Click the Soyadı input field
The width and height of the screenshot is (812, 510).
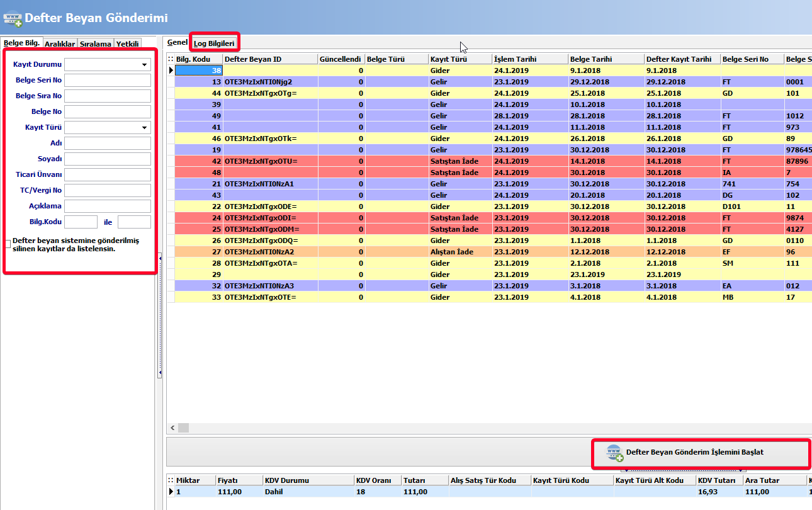(x=108, y=159)
